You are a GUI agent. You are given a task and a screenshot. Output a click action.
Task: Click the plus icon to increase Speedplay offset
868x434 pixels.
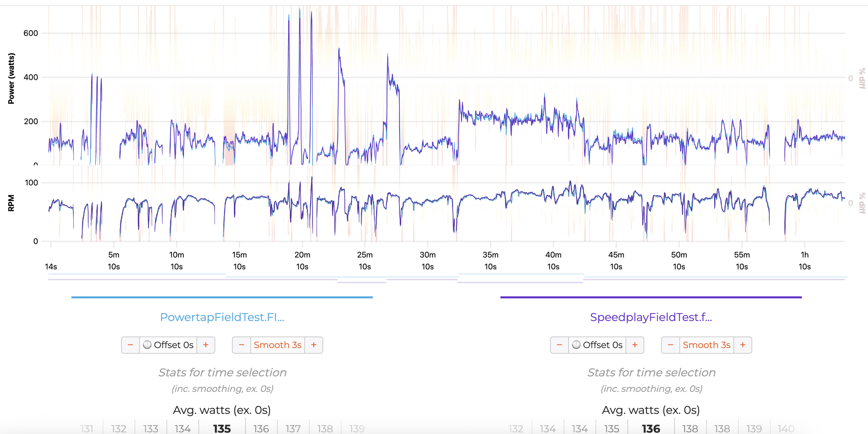coord(635,345)
